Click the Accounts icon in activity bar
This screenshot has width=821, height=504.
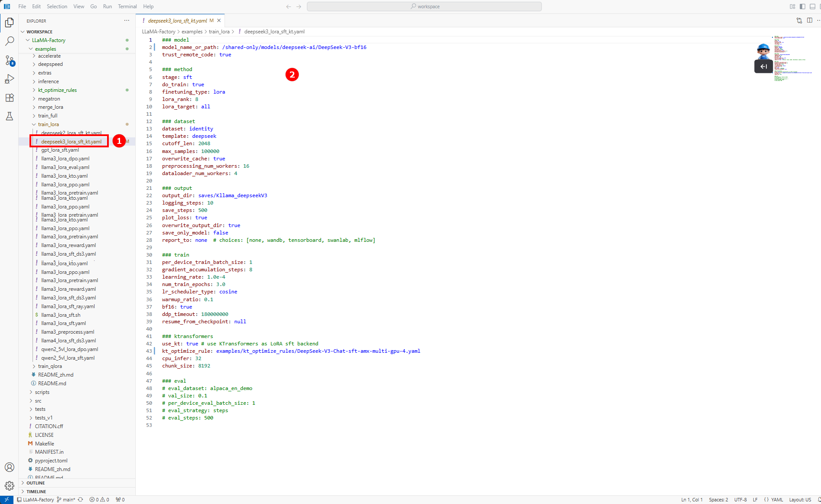pyautogui.click(x=10, y=467)
